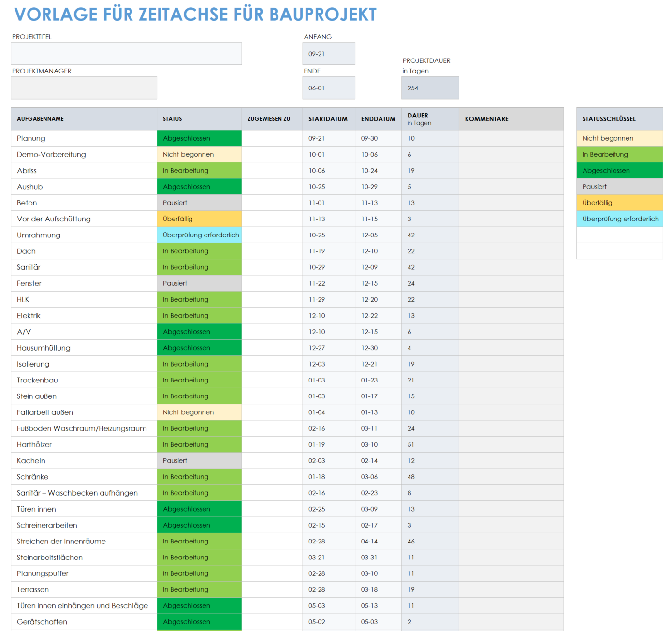Screen dimensions: 672x631
Task: Select the Planungspuffer task name cell
Action: [x=84, y=573]
